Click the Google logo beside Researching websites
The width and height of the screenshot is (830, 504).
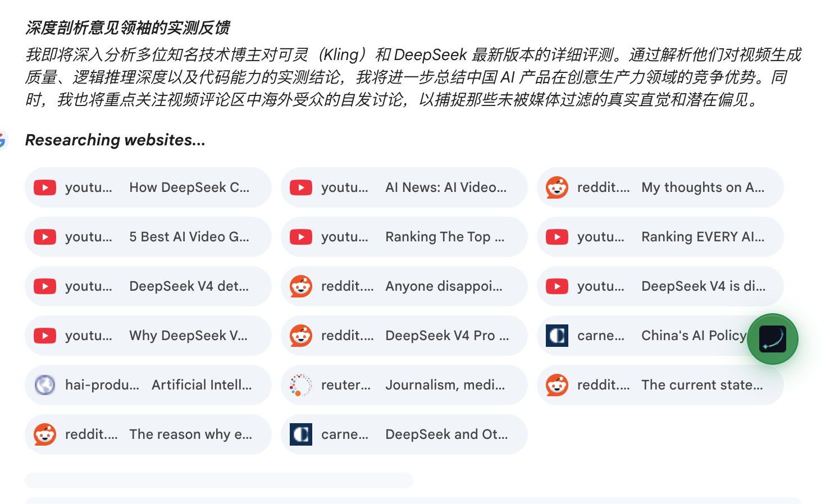point(3,140)
